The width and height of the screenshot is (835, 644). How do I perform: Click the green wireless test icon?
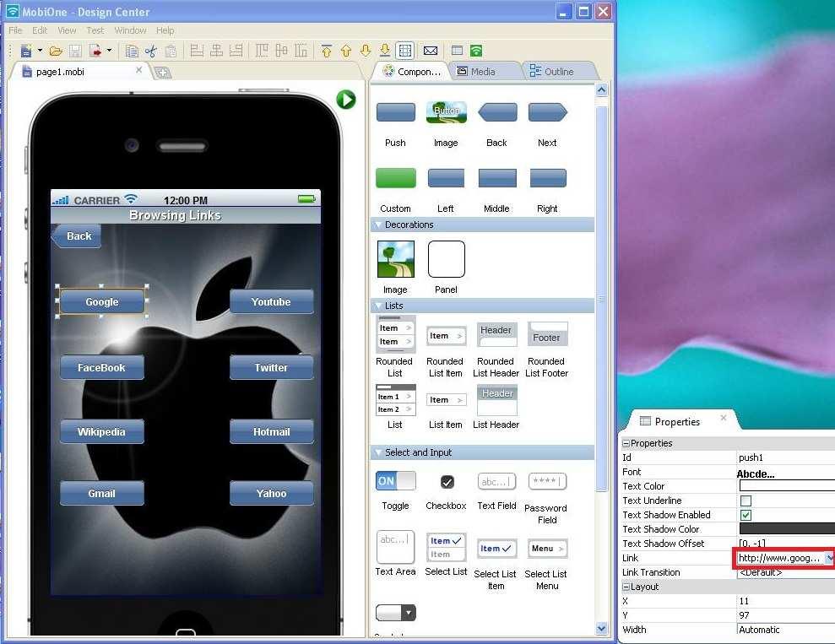[x=476, y=51]
